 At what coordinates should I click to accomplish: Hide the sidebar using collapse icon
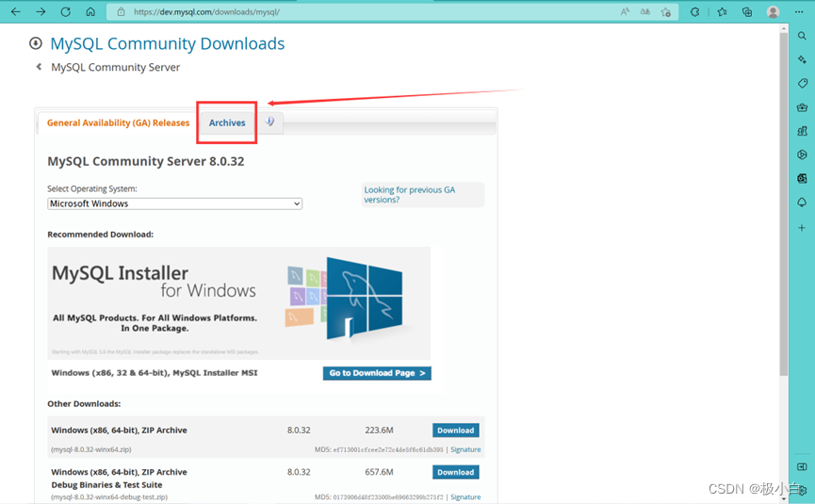coord(802,466)
